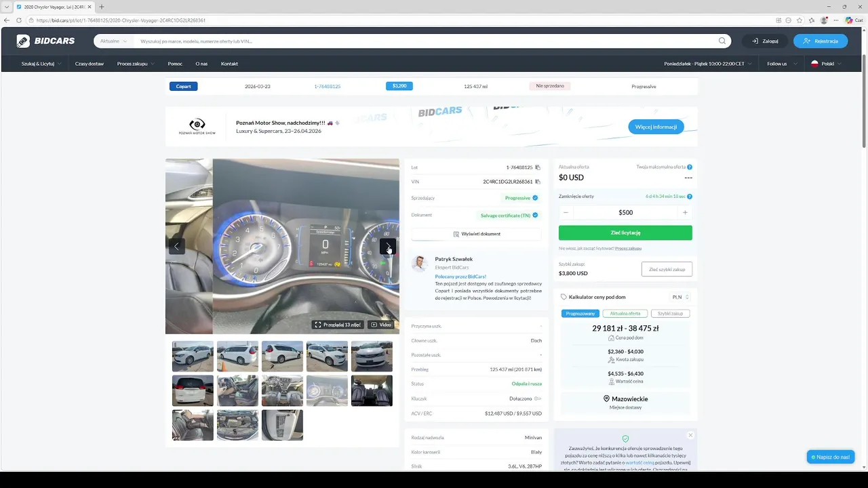
Task: Click the Rejestracja button
Action: coord(821,41)
